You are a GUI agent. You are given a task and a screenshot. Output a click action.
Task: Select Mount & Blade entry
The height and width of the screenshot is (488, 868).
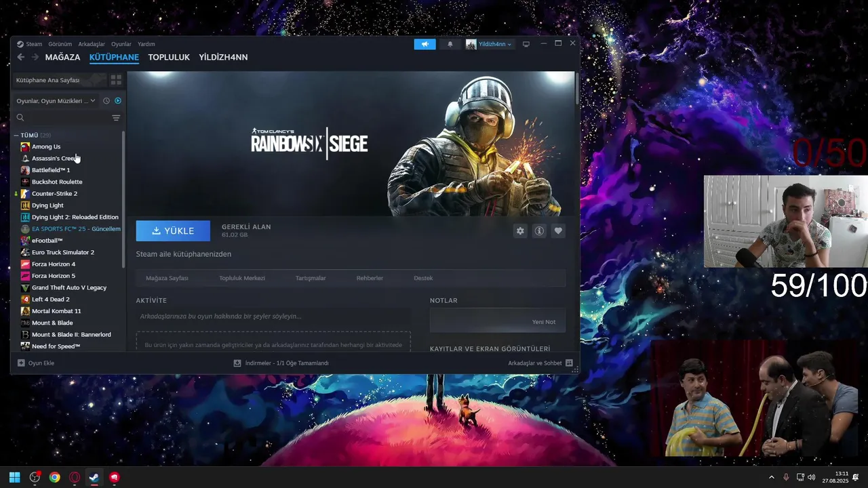pyautogui.click(x=52, y=323)
